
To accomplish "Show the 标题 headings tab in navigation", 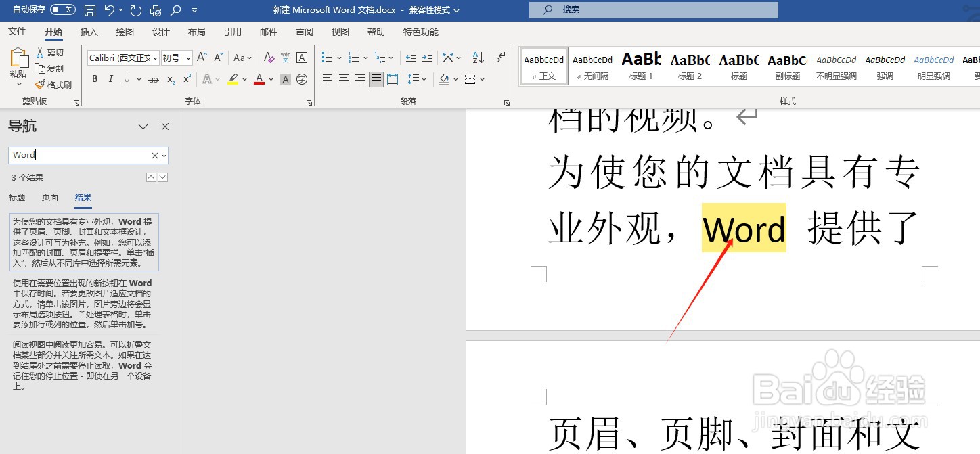I will pyautogui.click(x=17, y=198).
